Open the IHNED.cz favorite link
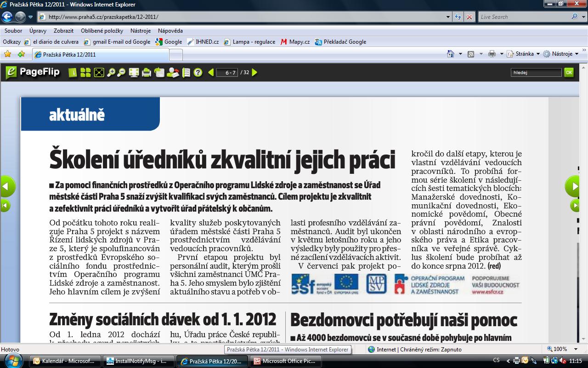 (203, 41)
